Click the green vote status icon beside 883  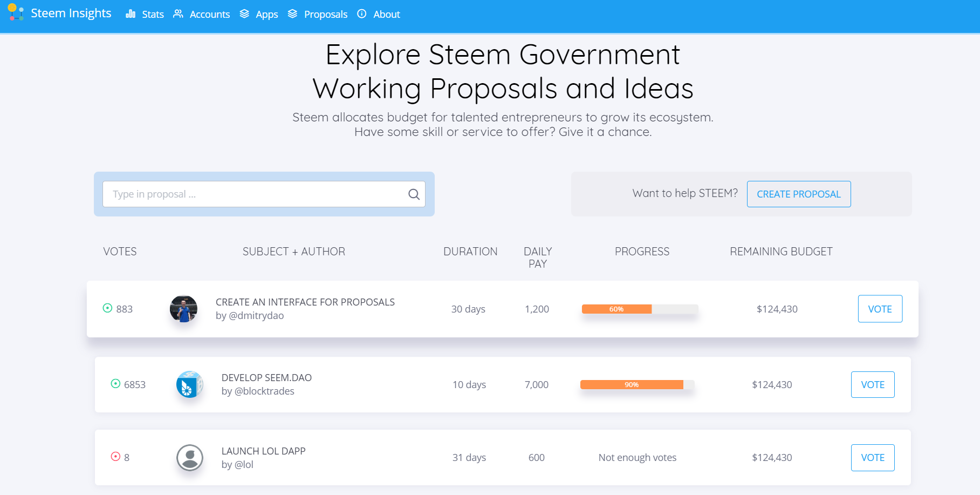point(107,308)
